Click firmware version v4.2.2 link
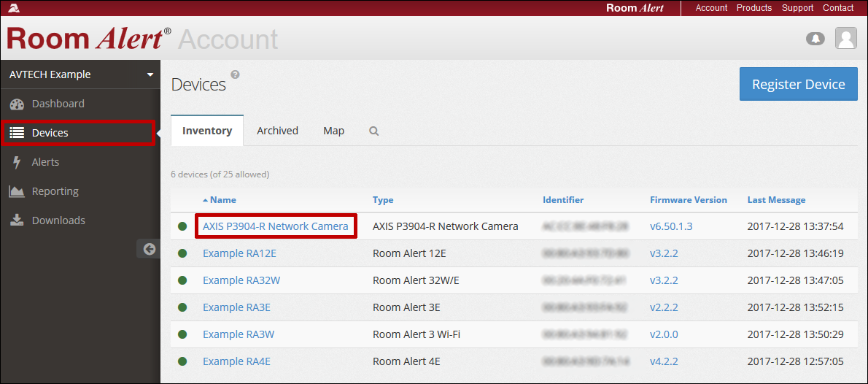The image size is (868, 384). click(664, 361)
